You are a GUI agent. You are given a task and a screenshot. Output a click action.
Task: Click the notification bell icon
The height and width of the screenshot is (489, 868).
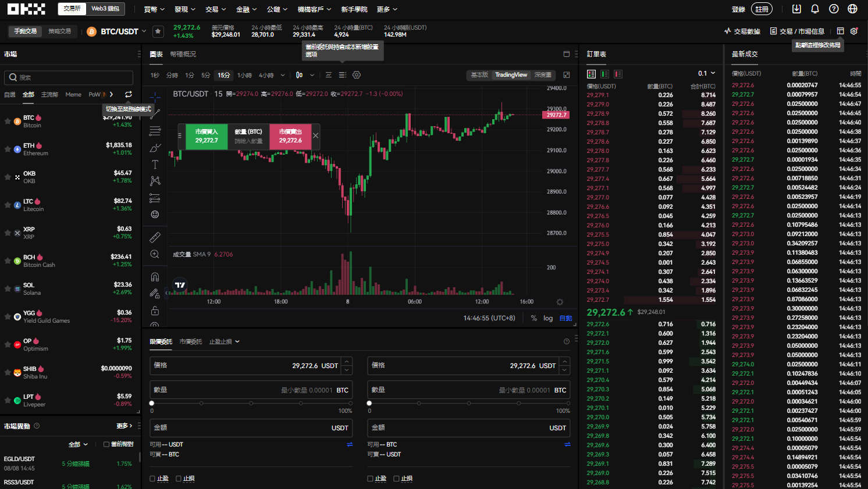pyautogui.click(x=815, y=9)
